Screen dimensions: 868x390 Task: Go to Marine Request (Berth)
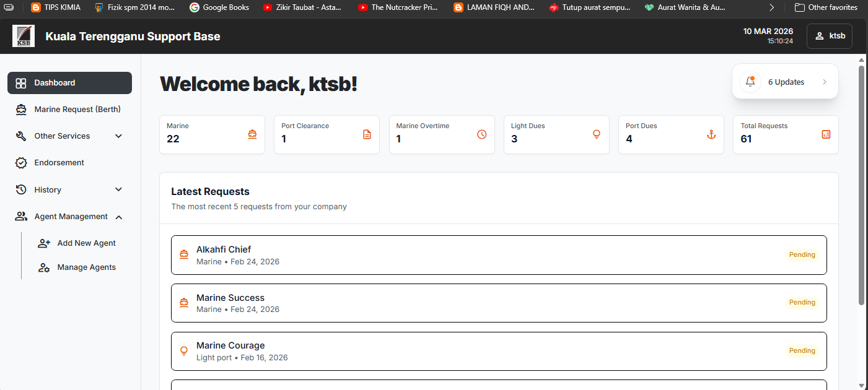tap(69, 110)
